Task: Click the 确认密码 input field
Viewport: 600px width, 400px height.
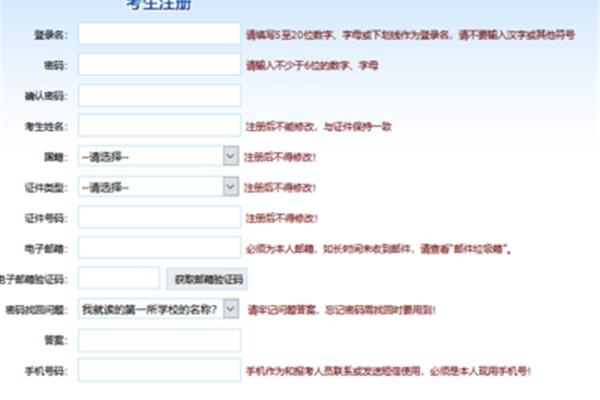Action: pos(159,95)
